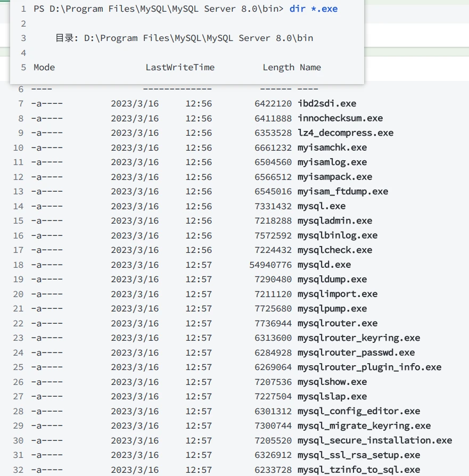Click the Length column header
The height and width of the screenshot is (476, 469).
[x=278, y=68]
